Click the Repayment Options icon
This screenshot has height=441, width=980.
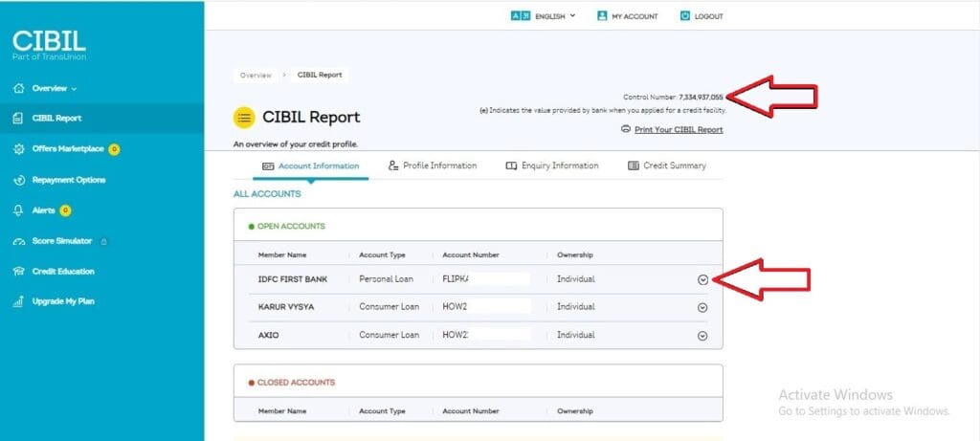19,180
